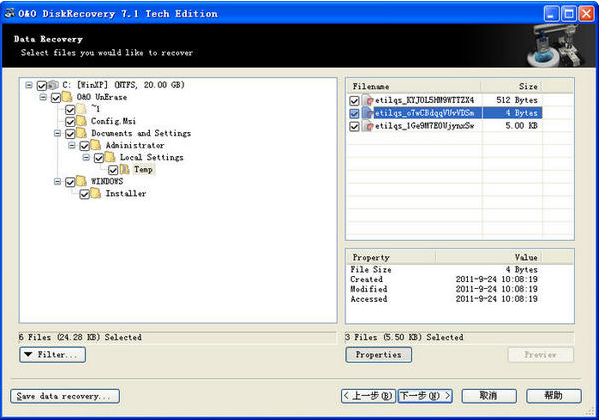
Task: Click the Administrator folder icon
Action: (x=96, y=145)
